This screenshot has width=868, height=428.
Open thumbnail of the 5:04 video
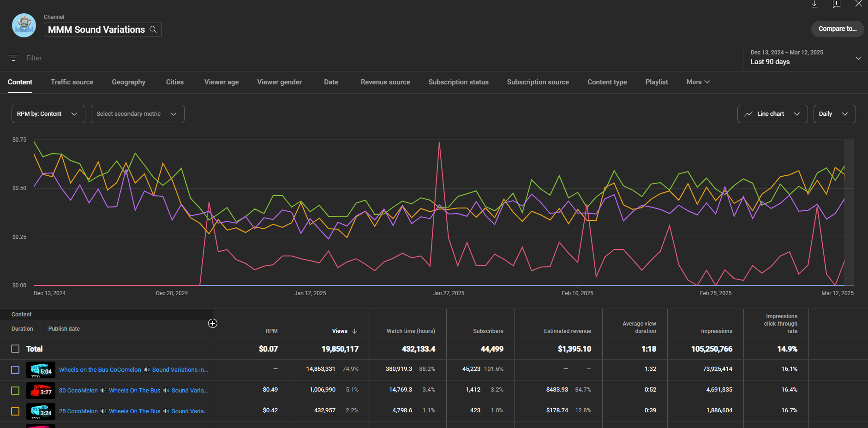tap(41, 370)
